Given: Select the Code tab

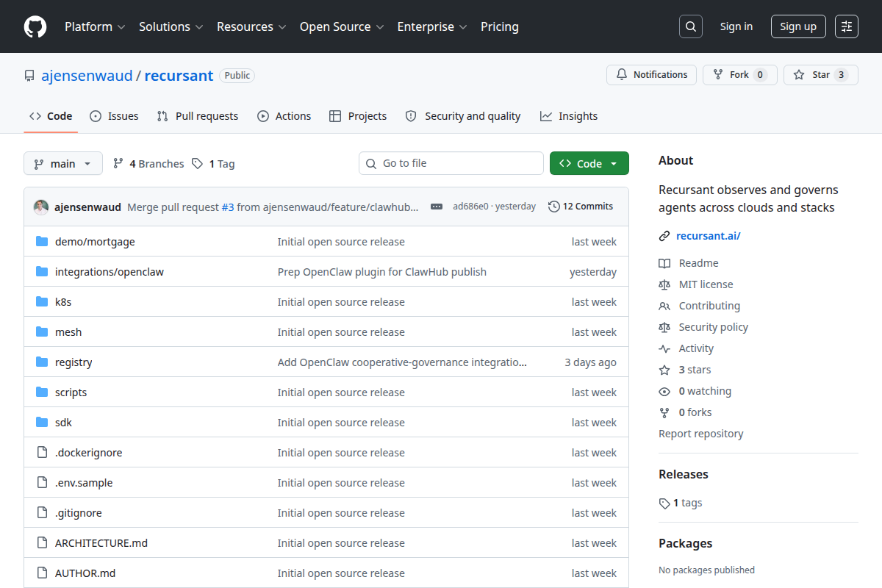Looking at the screenshot, I should 51,116.
